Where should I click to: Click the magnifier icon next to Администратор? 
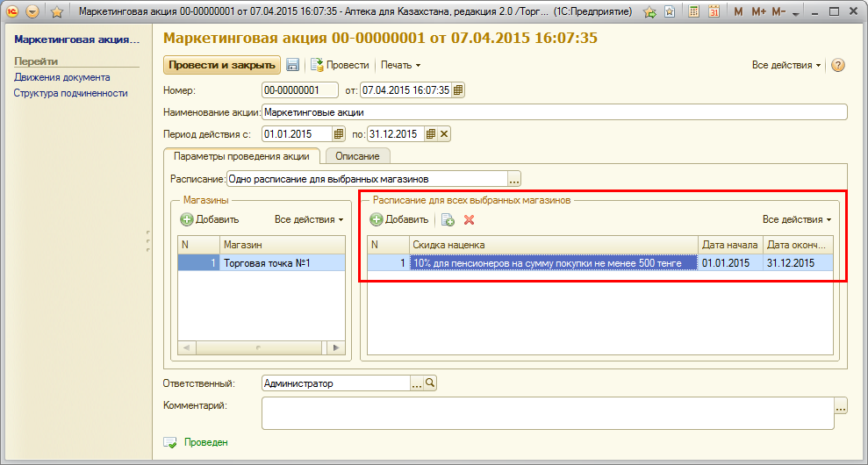click(430, 383)
